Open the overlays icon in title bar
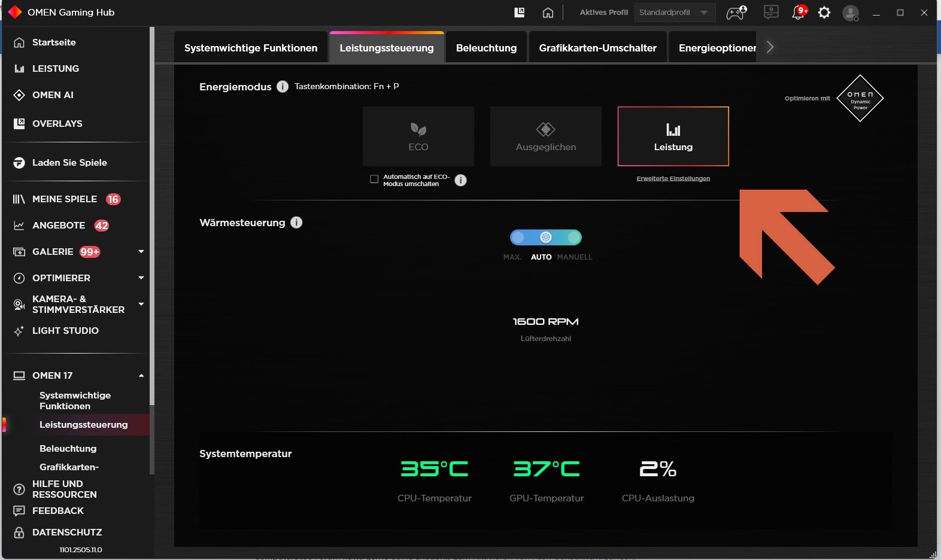The image size is (941, 560). tap(520, 12)
